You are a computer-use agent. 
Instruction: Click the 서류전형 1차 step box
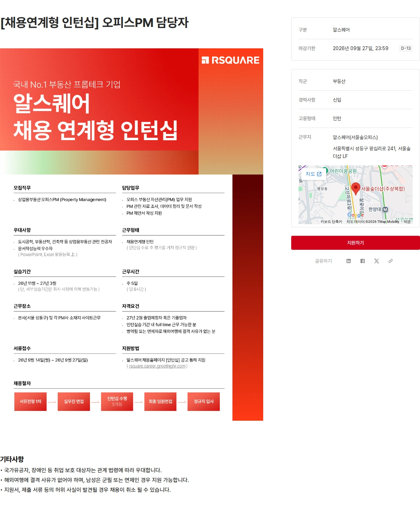tap(30, 401)
